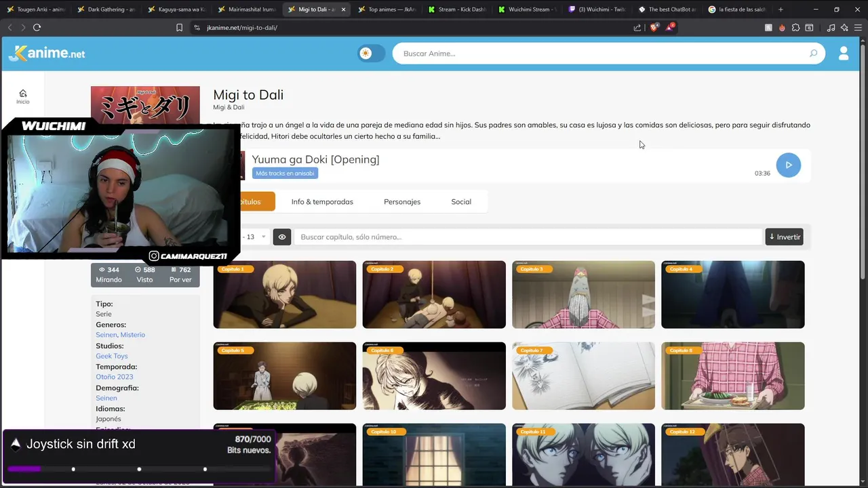868x488 pixels.
Task: Open the Seinen link under Demografia
Action: [x=106, y=398]
